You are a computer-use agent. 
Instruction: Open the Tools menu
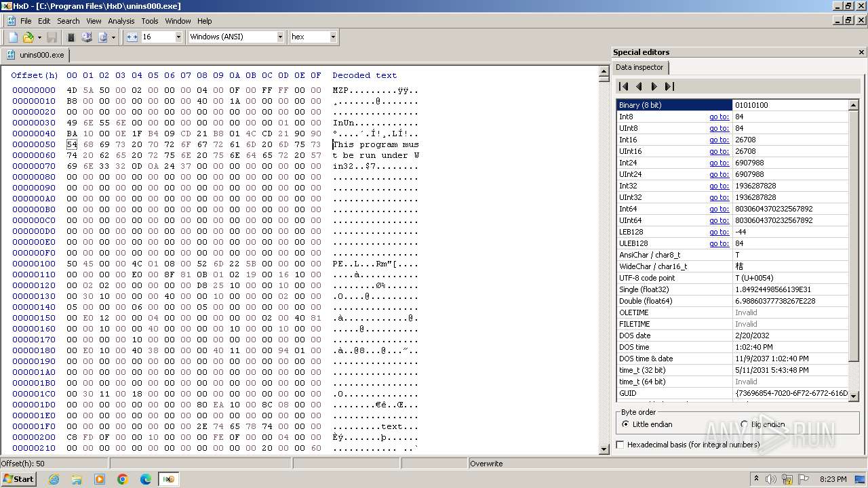tap(150, 21)
